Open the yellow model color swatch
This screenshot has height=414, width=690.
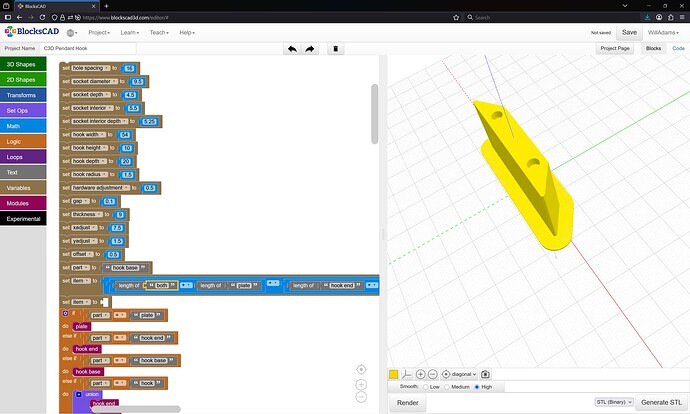click(x=394, y=374)
